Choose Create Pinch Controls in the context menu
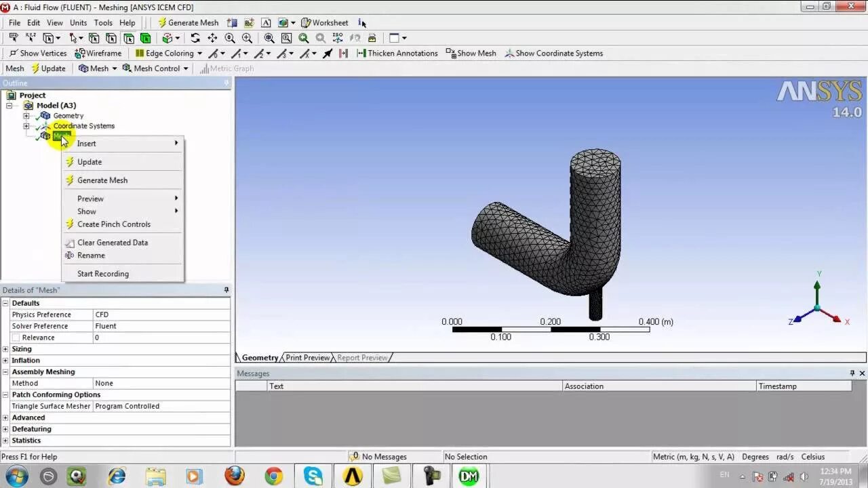The width and height of the screenshot is (868, 488). 123,224
